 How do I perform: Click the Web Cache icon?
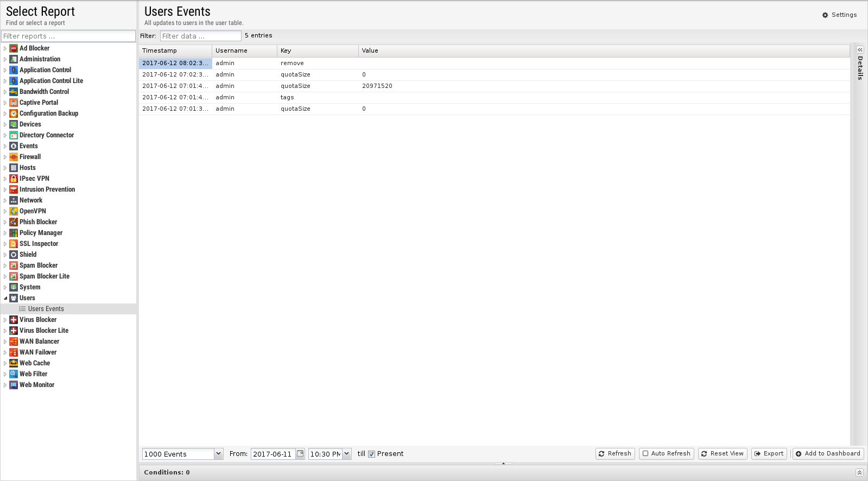coord(14,363)
